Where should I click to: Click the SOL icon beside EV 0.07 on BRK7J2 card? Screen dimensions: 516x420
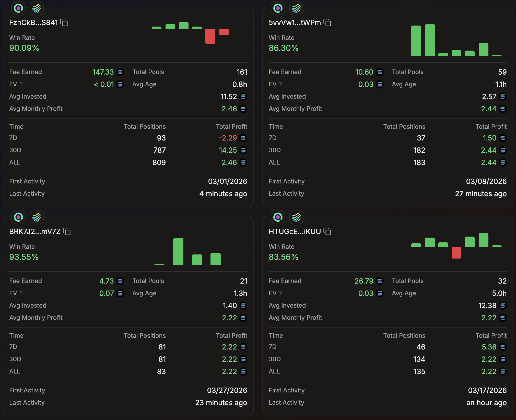pos(120,293)
